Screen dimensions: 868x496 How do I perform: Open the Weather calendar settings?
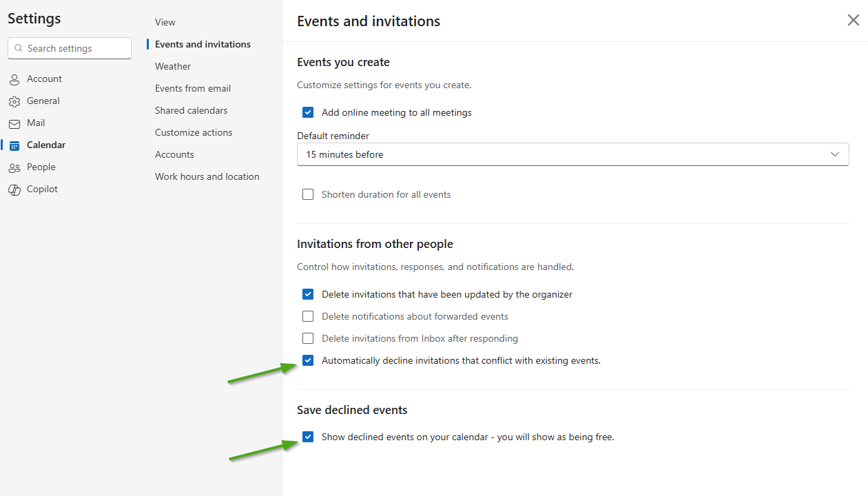tap(173, 67)
